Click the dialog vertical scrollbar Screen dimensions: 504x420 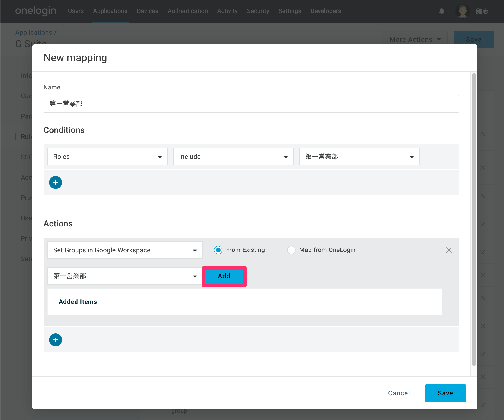tap(473, 219)
